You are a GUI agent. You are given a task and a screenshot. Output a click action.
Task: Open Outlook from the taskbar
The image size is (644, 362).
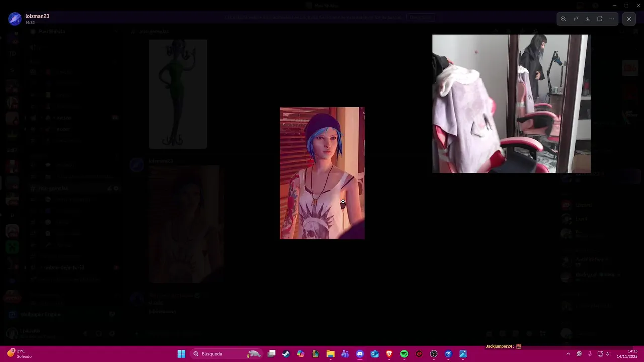click(374, 354)
